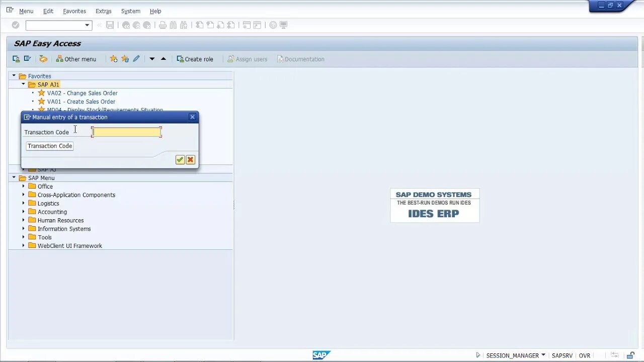
Task: Click the Back navigation icon
Action: tap(126, 25)
